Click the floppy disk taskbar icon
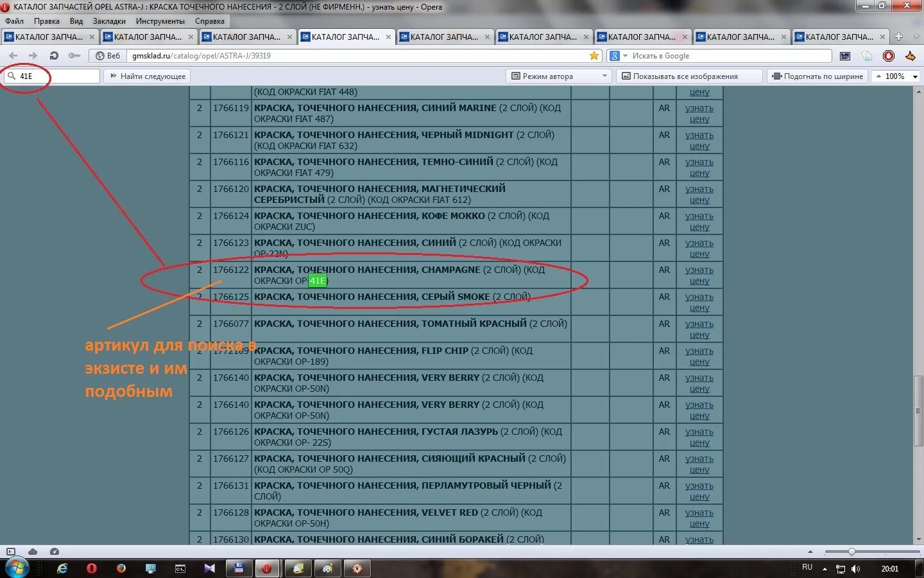Viewport: 924px width, 578px height. [238, 568]
